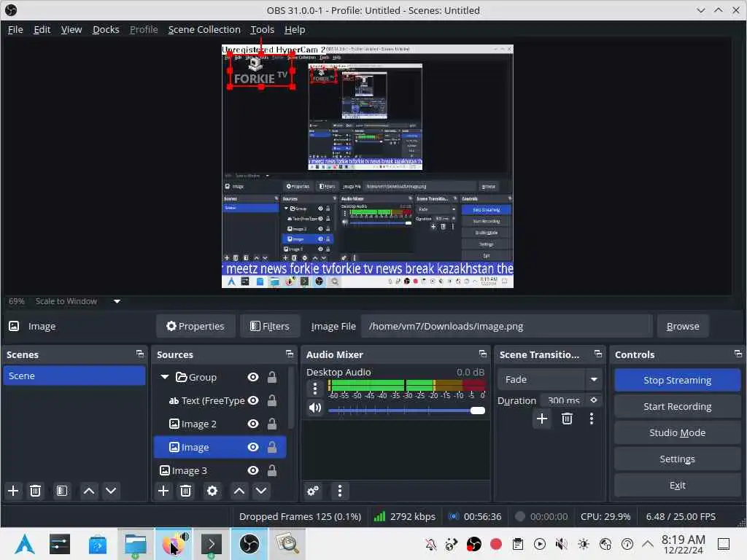Click Start Recording button

(x=678, y=407)
